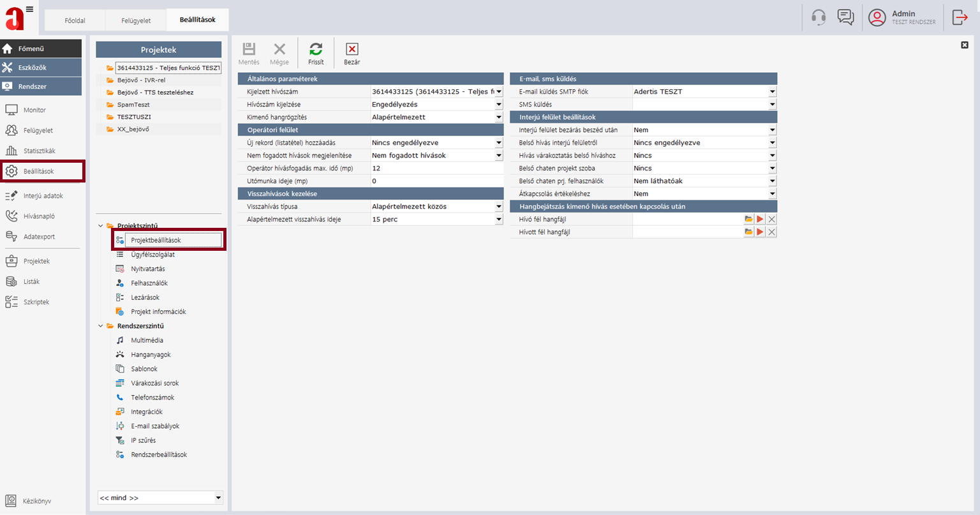Collapse the Rendszerszintű tree group
This screenshot has width=980, height=515.
101,326
